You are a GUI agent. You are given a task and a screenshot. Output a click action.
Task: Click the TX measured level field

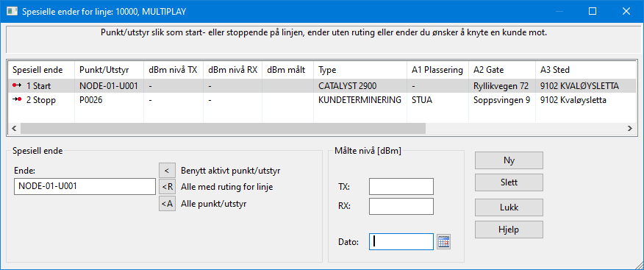pos(401,187)
